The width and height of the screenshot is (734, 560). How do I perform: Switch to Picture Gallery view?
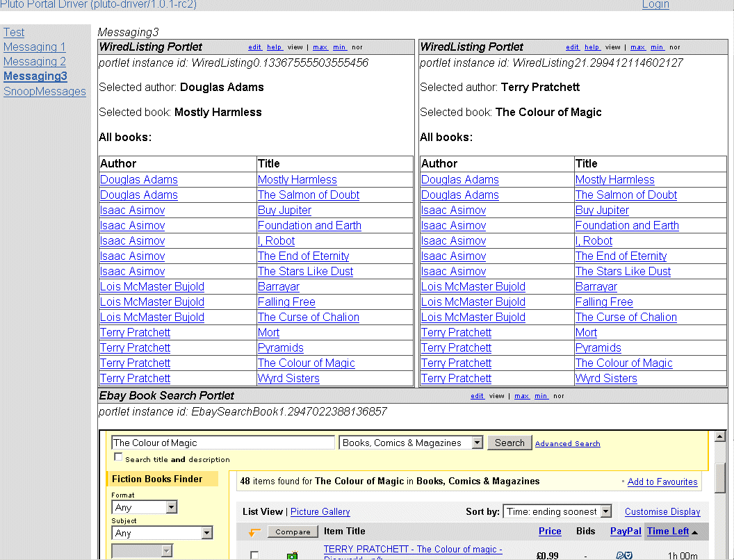(320, 512)
